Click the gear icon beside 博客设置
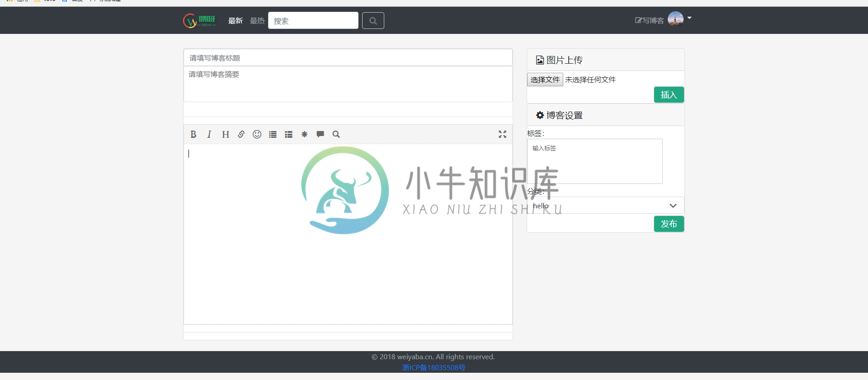Viewport: 868px width, 380px height. (540, 115)
